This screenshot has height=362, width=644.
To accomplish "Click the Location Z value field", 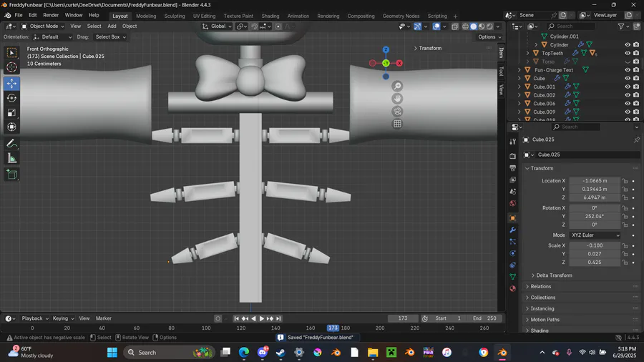I will (x=595, y=197).
